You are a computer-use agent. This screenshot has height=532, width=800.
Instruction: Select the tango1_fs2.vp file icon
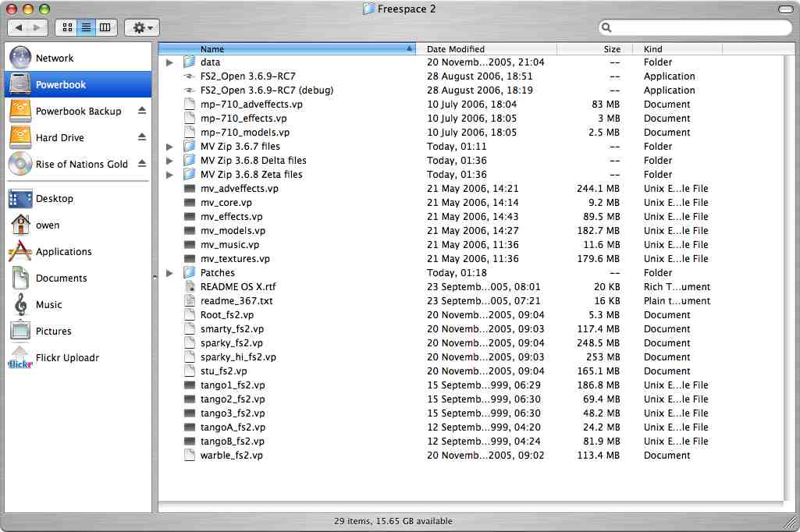190,385
